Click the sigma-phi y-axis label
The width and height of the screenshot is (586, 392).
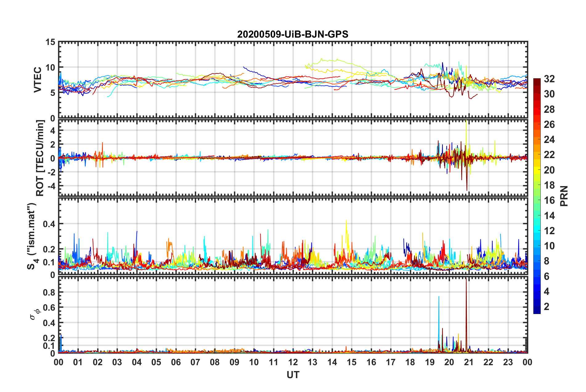(x=35, y=314)
